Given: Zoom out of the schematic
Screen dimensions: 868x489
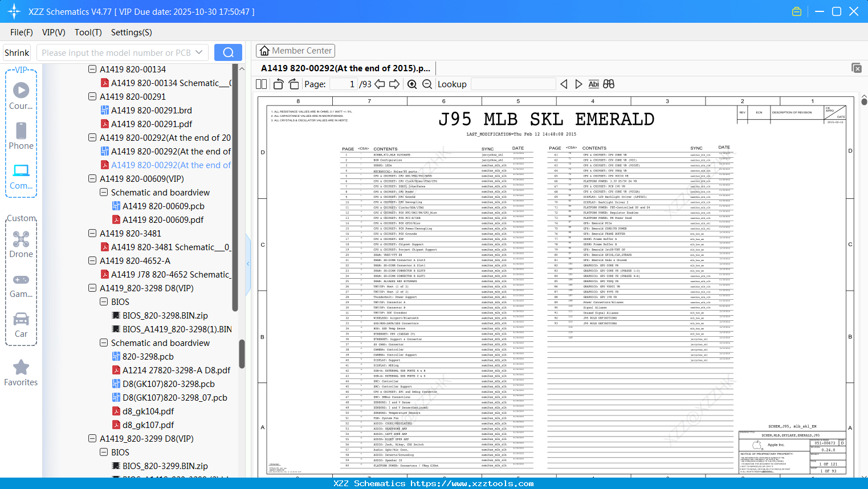Looking at the screenshot, I should pos(427,84).
